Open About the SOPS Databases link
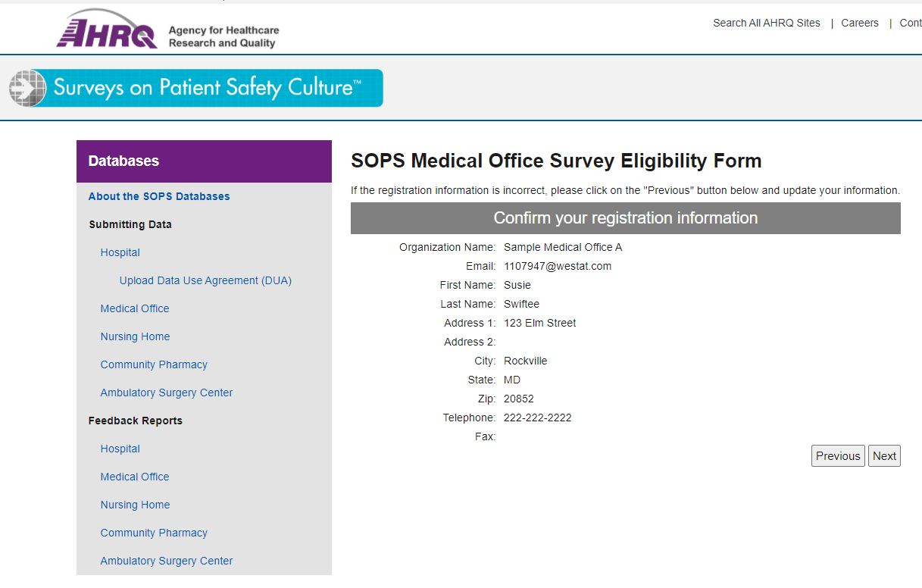 (159, 196)
